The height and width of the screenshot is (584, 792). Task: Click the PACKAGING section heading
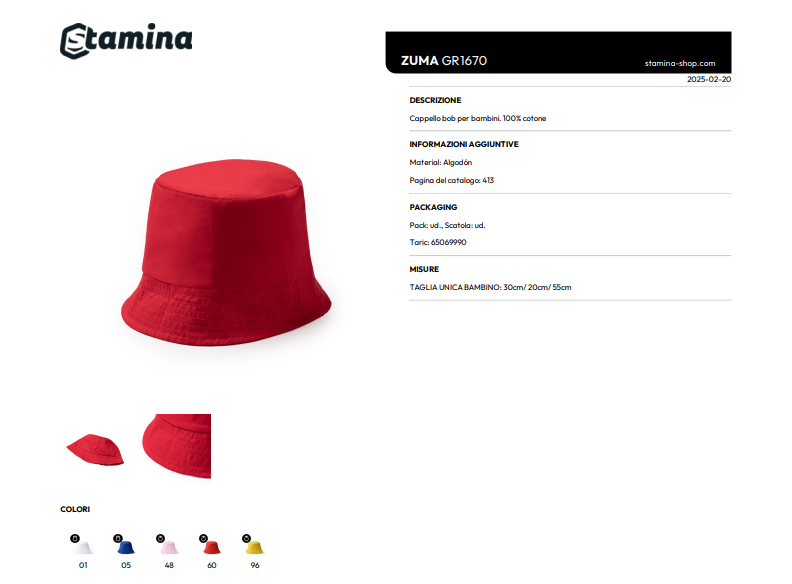tap(433, 207)
